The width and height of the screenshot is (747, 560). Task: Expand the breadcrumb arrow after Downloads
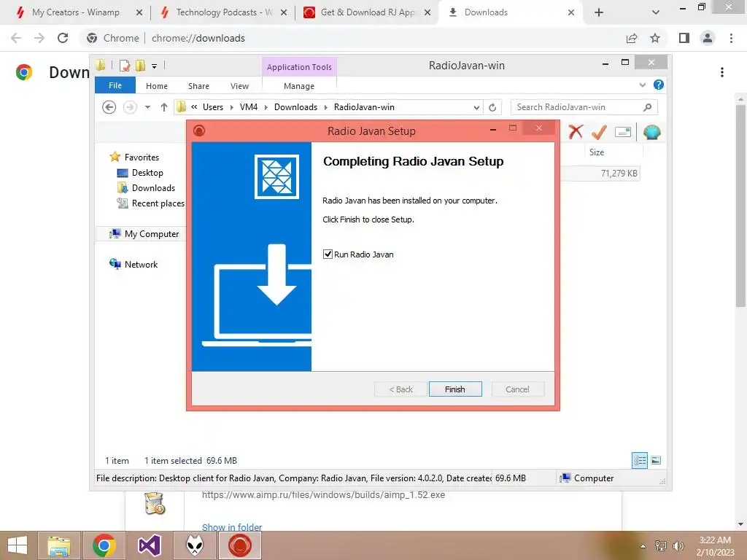(x=326, y=108)
